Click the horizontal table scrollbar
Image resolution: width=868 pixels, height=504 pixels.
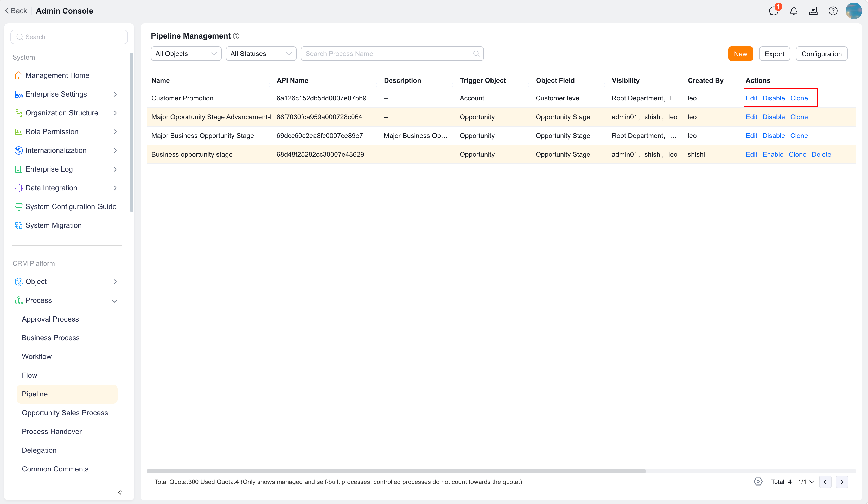(396, 471)
